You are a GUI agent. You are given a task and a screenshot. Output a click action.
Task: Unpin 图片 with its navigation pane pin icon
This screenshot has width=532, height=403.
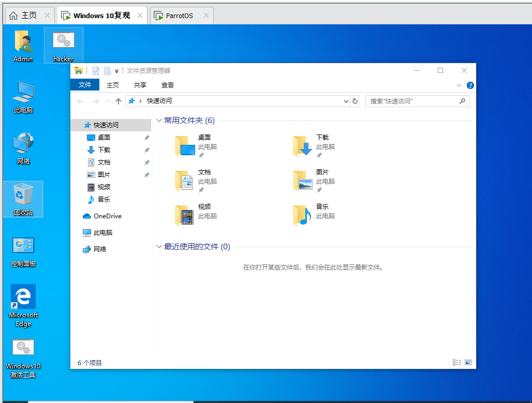(146, 175)
